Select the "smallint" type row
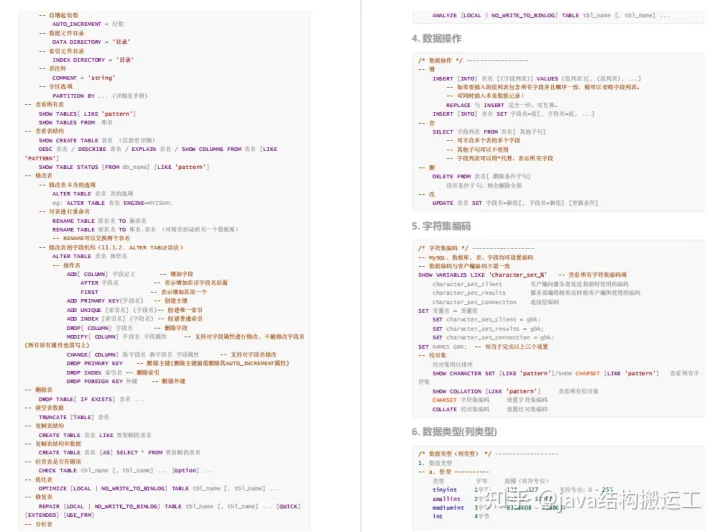 [x=493, y=499]
